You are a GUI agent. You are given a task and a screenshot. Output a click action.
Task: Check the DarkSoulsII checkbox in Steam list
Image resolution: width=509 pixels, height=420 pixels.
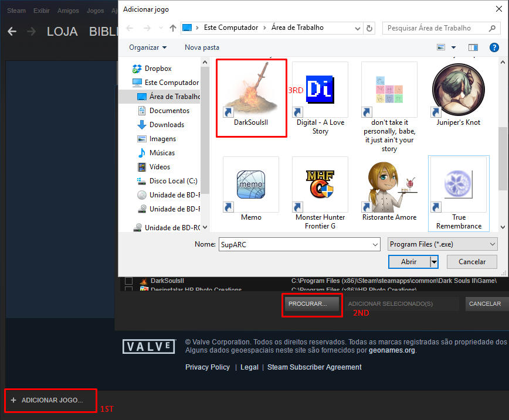coord(128,281)
